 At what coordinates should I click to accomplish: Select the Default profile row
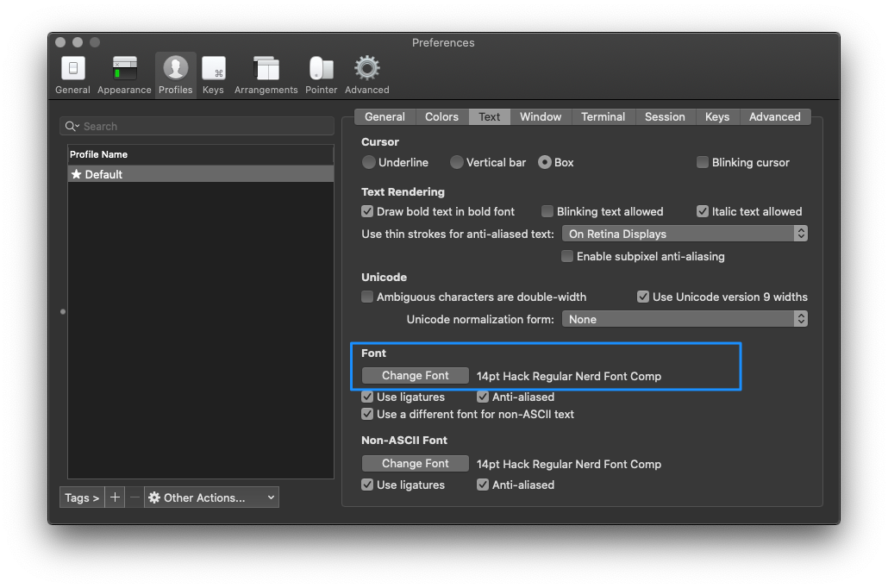click(x=201, y=174)
